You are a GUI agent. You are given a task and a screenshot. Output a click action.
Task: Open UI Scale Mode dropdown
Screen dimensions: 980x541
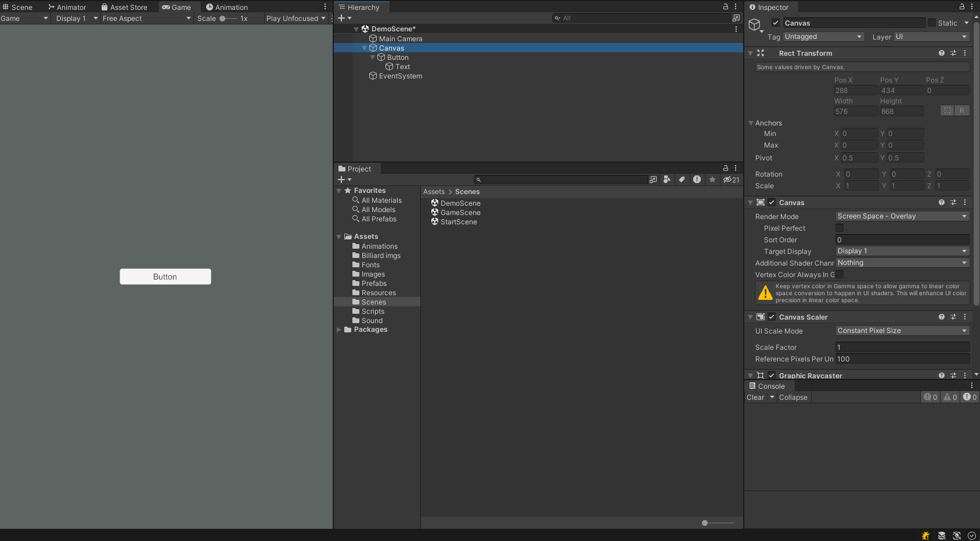click(x=903, y=331)
